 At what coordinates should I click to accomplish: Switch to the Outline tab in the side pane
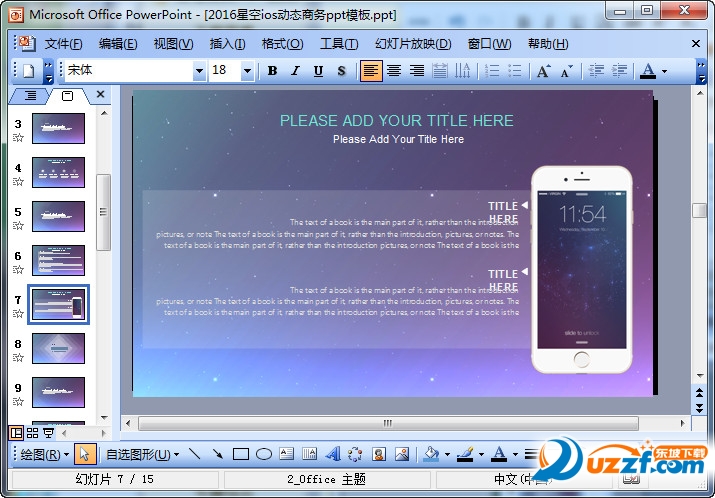[x=31, y=95]
